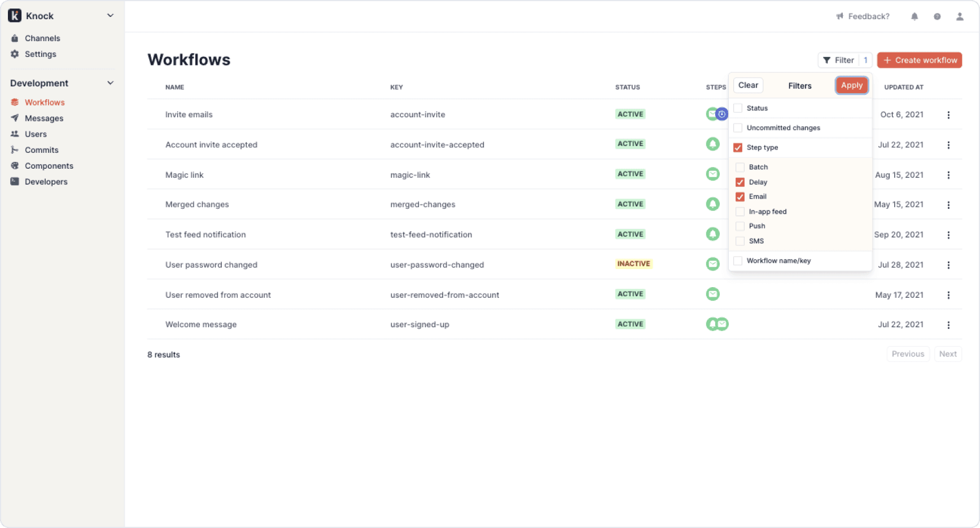
Task: Tick the Workflow name/key filter checkbox
Action: point(738,261)
